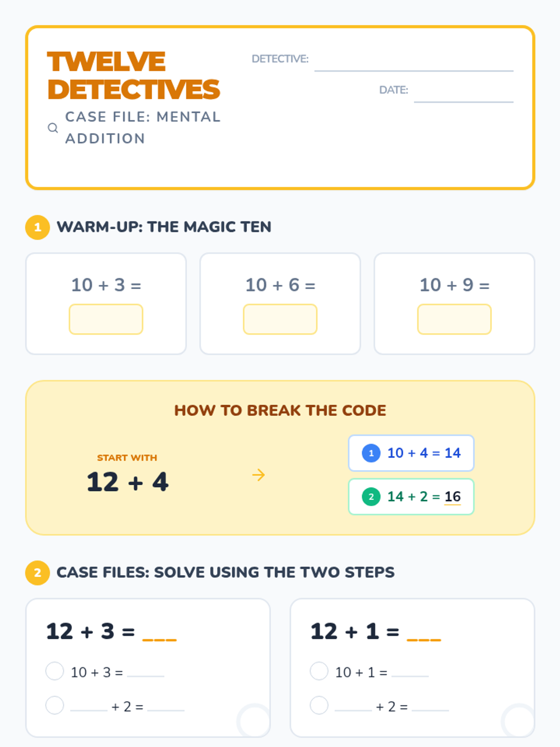Click the orange section 1 number badge
The height and width of the screenshot is (747, 560).
(38, 227)
